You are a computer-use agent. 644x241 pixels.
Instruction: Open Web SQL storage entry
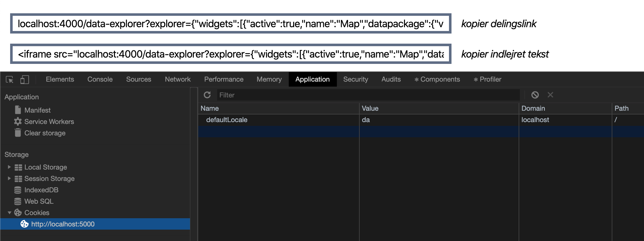(x=39, y=201)
